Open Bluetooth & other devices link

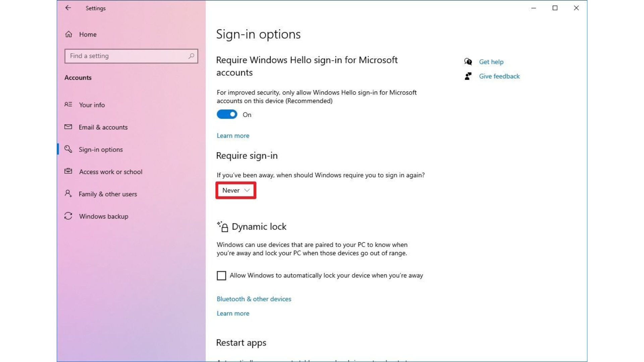pyautogui.click(x=254, y=299)
